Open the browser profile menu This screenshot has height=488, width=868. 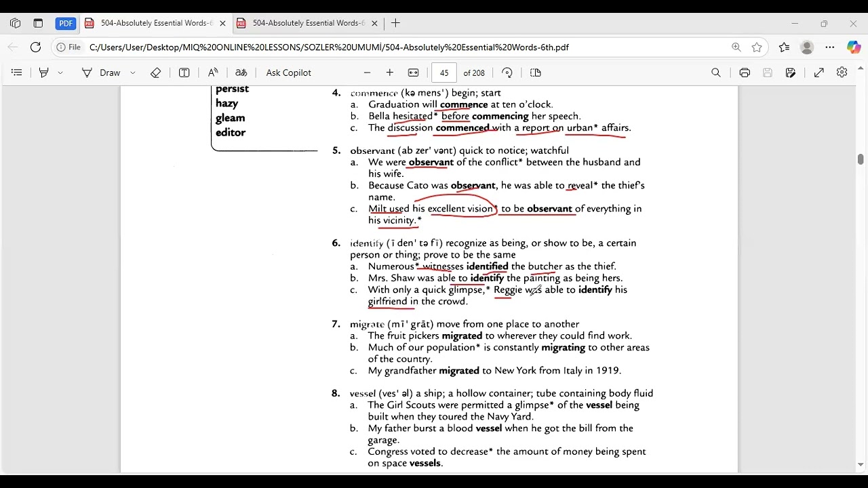point(807,47)
